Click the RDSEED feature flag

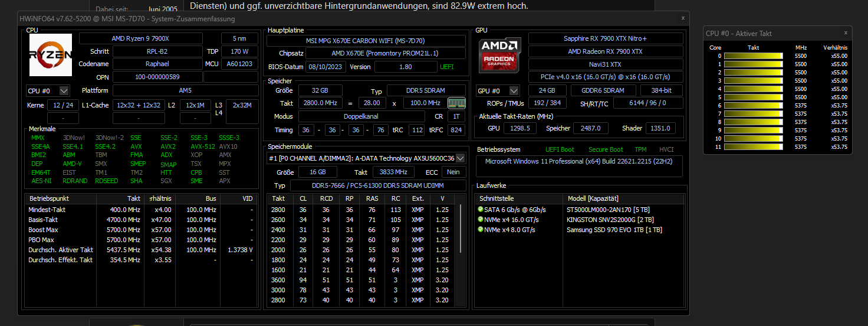click(x=106, y=181)
